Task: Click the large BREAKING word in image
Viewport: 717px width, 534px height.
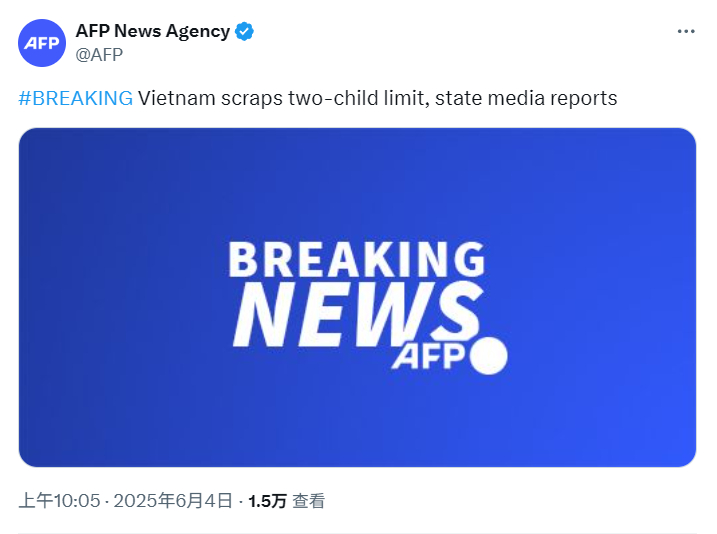Action: [x=357, y=259]
